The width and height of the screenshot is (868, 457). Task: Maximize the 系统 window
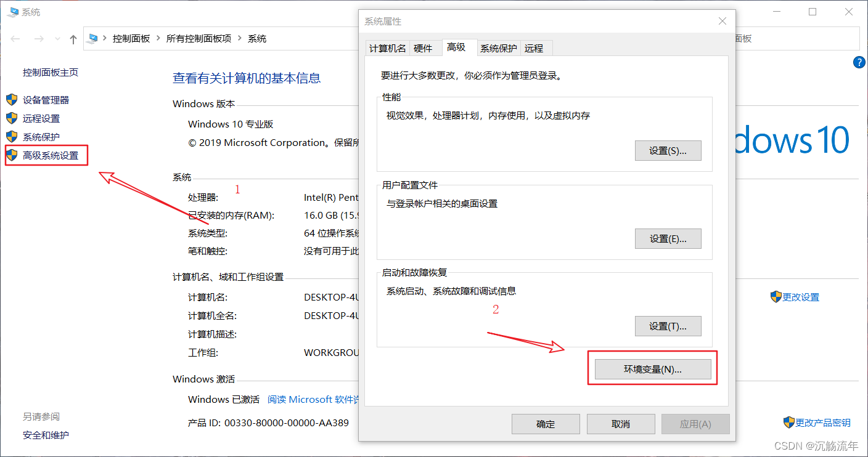coord(813,12)
